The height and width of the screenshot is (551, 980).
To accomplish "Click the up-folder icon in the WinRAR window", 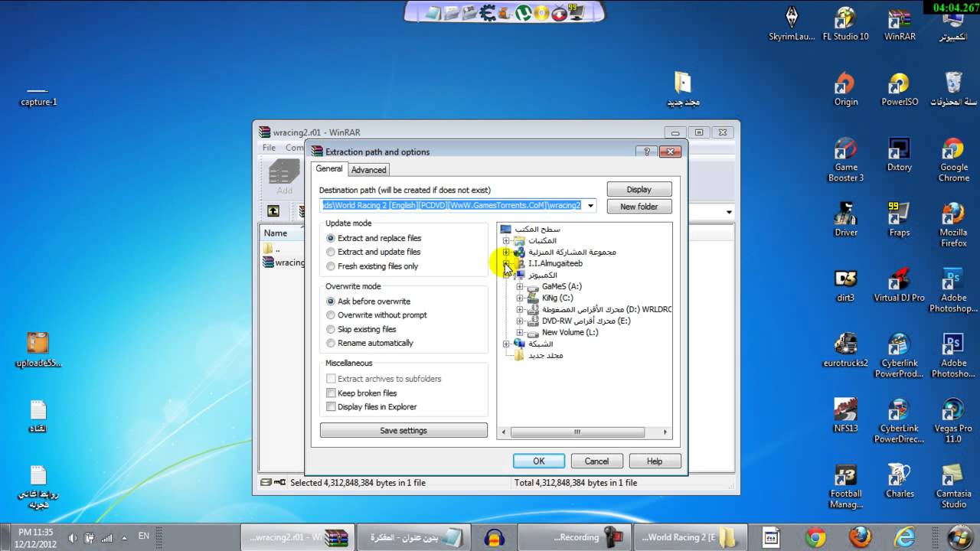I will (x=273, y=211).
